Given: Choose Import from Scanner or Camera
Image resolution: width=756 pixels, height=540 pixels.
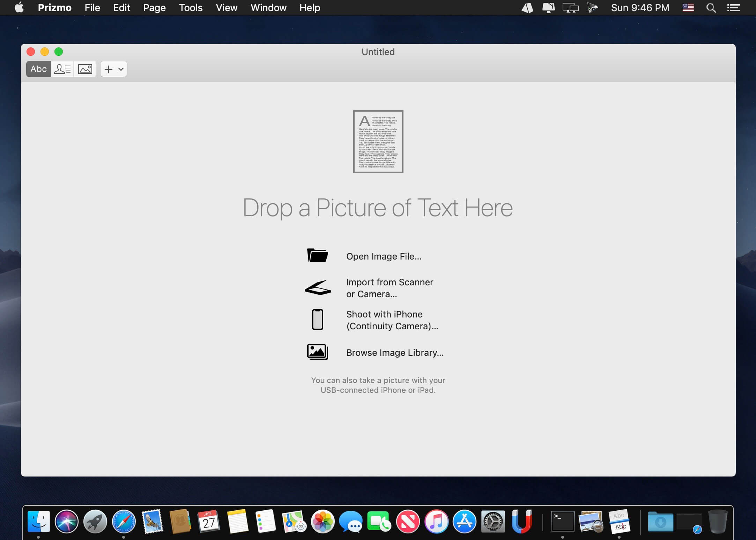Looking at the screenshot, I should point(389,288).
